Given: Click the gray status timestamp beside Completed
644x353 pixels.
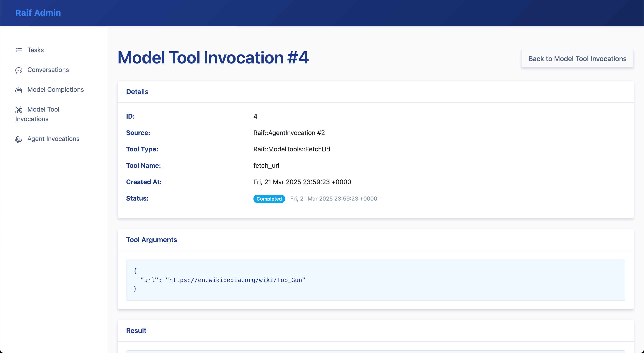Looking at the screenshot, I should (x=333, y=199).
